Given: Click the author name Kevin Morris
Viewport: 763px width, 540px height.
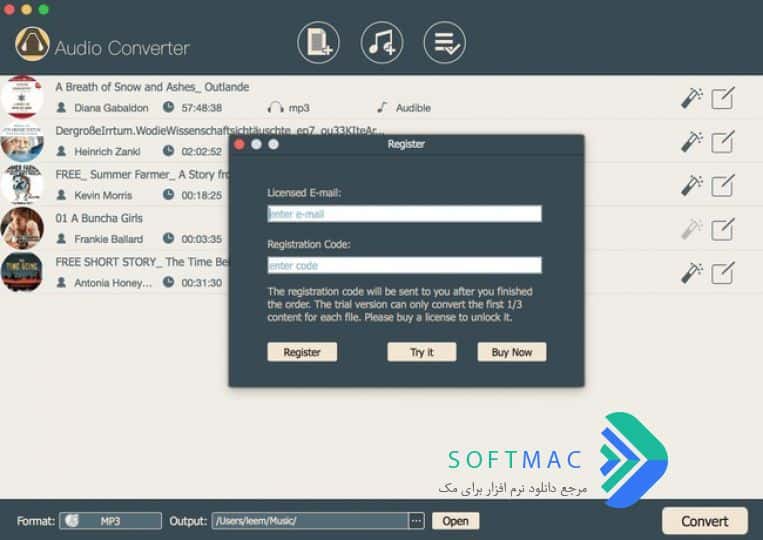Looking at the screenshot, I should 103,196.
